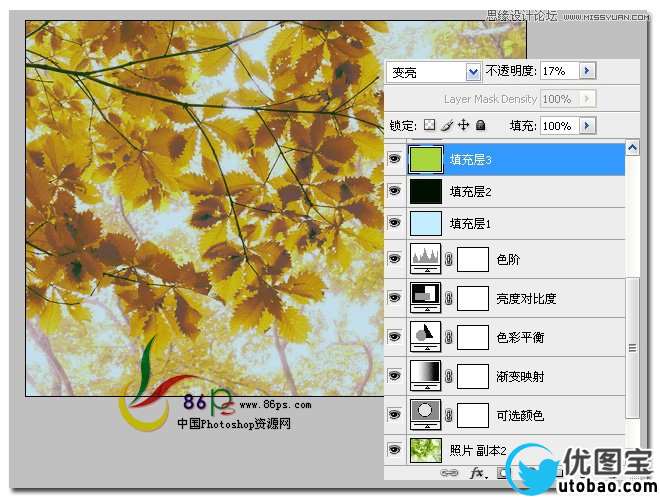
Task: Click the light blue 填充层1 swatch
Action: pyautogui.click(x=426, y=223)
